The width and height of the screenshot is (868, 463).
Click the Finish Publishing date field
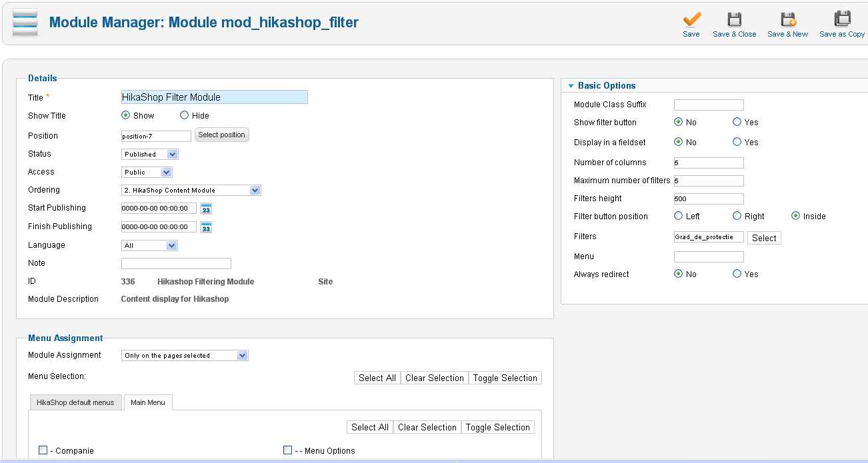tap(159, 227)
